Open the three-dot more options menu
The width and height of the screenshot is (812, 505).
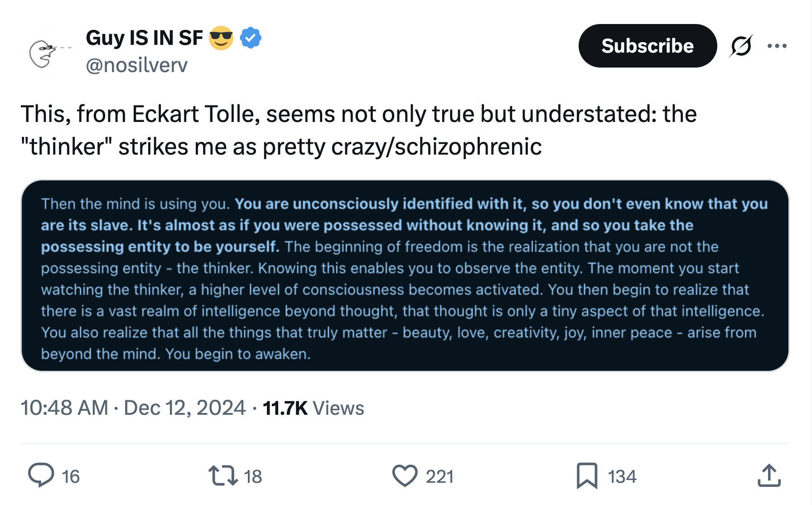[x=777, y=46]
